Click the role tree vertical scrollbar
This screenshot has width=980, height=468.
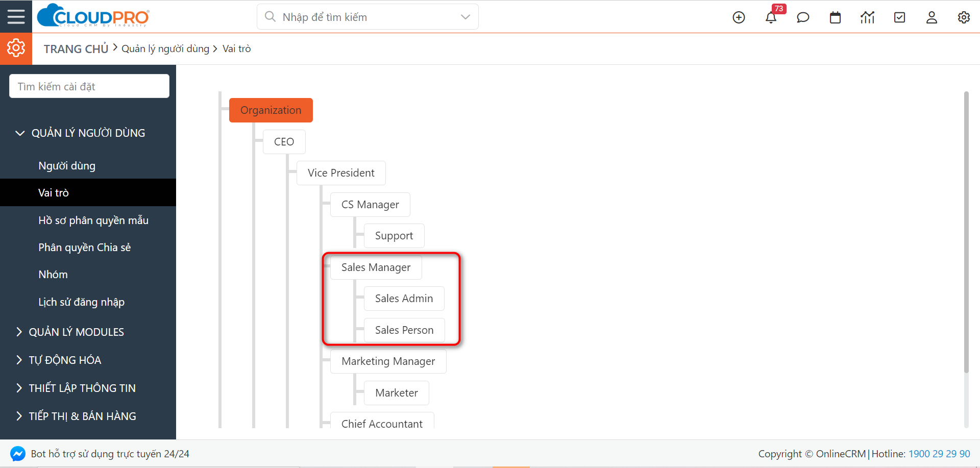[x=966, y=232]
